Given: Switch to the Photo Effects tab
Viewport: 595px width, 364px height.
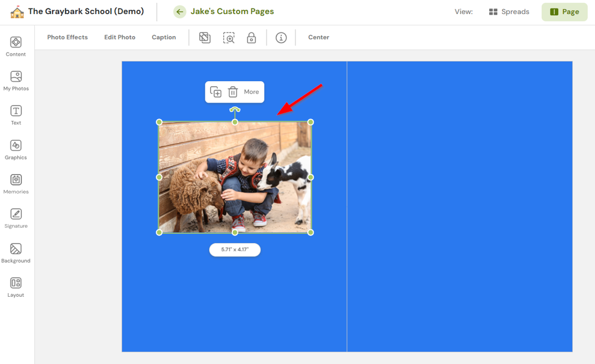Looking at the screenshot, I should click(x=67, y=37).
